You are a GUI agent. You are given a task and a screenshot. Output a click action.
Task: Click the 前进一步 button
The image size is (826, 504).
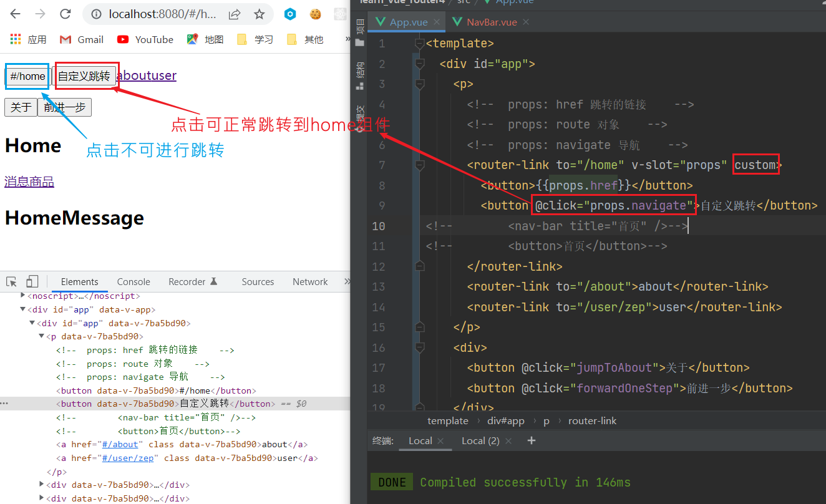tap(65, 107)
